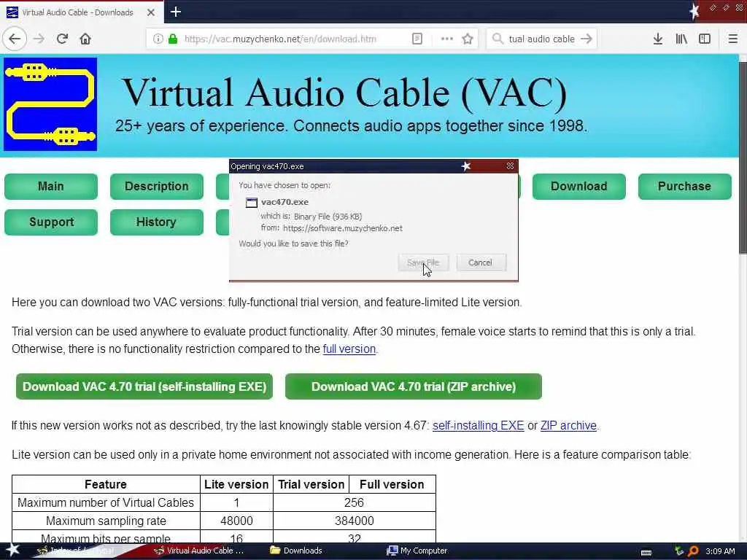The height and width of the screenshot is (560, 747).
Task: Click the forward navigation arrow
Action: (39, 39)
